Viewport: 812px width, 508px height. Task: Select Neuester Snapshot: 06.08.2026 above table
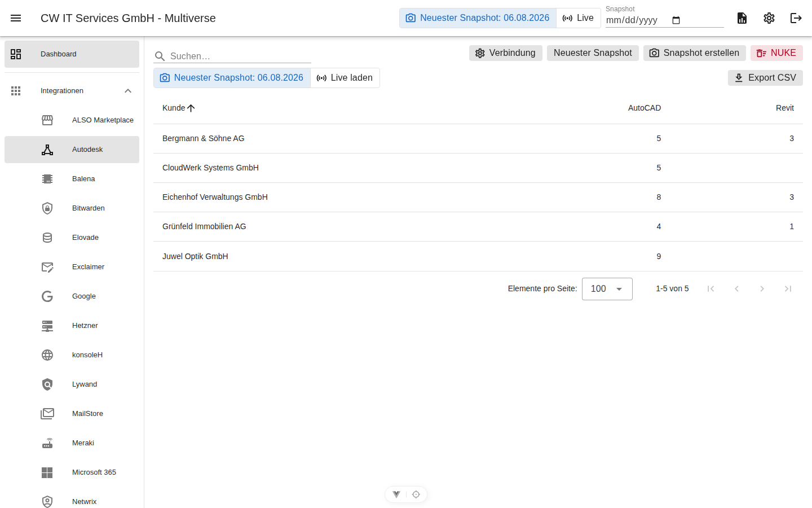[x=232, y=78]
